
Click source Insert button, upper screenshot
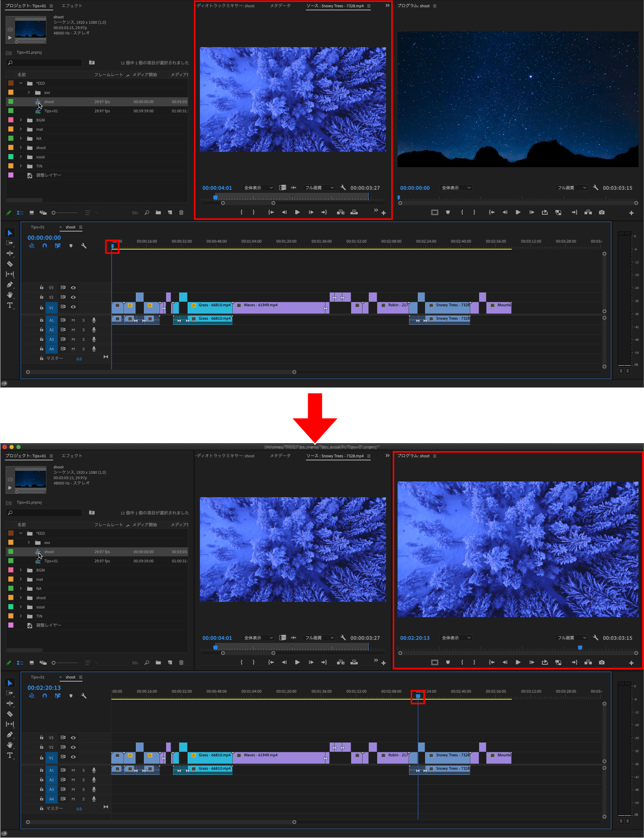[341, 212]
